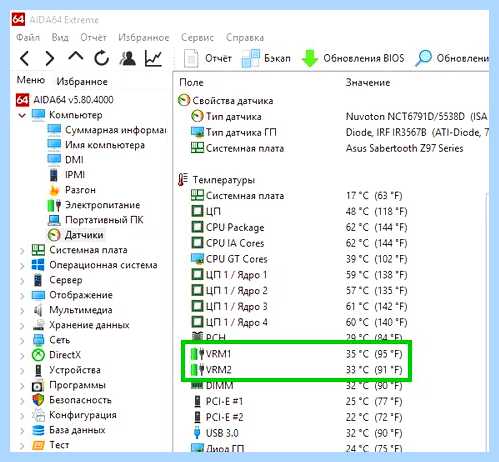Screen dimensions: 499x462
Task: Click the Программы tree icon
Action: coord(38,385)
